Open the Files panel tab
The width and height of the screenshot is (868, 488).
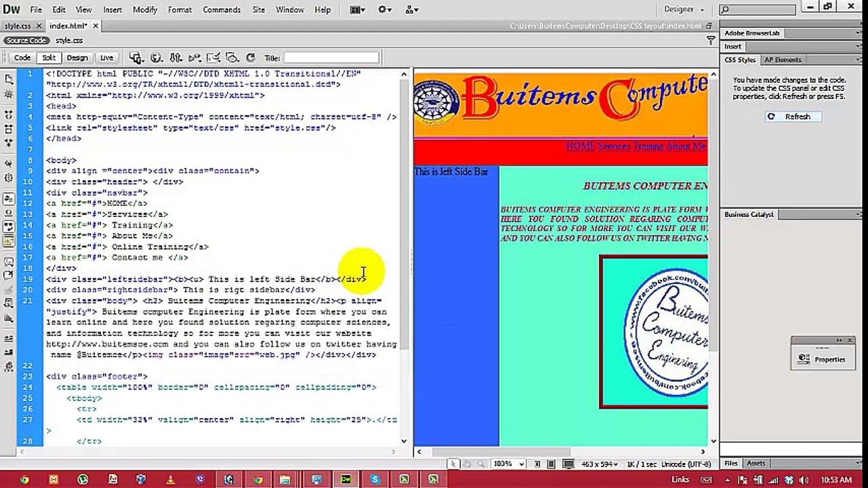coord(731,464)
